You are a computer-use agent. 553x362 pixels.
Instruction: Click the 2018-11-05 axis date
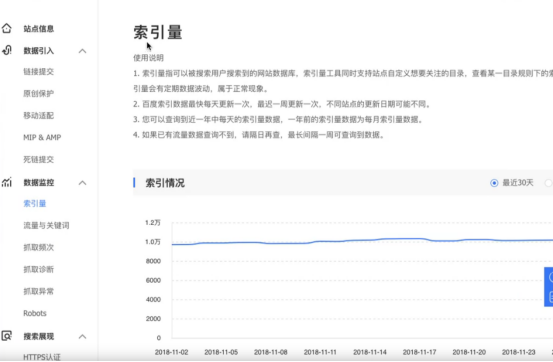[221, 352]
